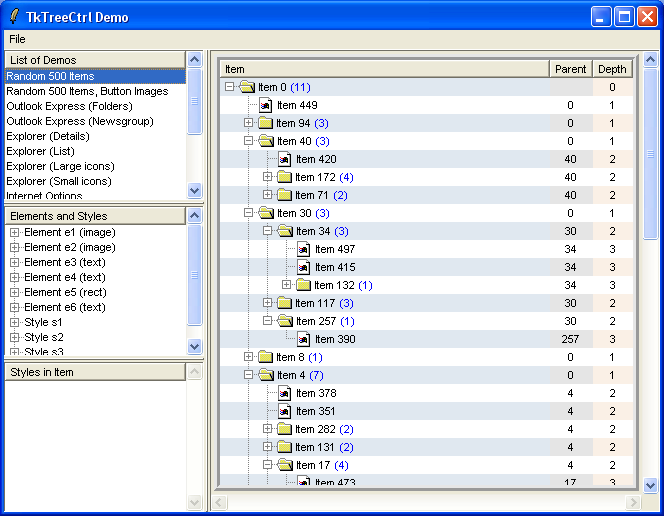Click the main tree vertical scrollbar thumb
The height and width of the screenshot is (516, 664).
pos(650,154)
